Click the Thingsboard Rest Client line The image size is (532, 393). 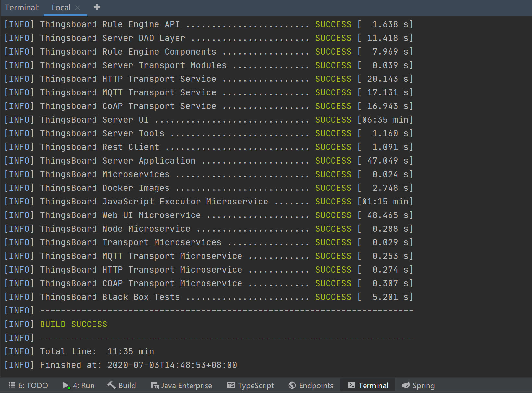(x=208, y=147)
